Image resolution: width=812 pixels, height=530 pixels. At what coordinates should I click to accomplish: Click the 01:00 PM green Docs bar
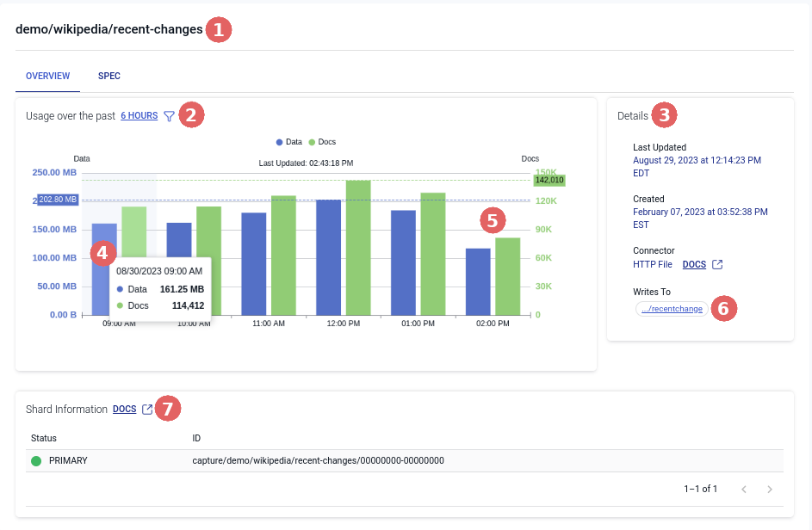[433, 254]
